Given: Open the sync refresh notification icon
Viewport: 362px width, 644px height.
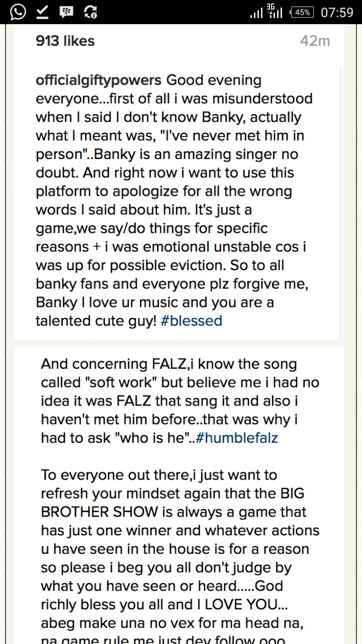Looking at the screenshot, I should pyautogui.click(x=91, y=12).
